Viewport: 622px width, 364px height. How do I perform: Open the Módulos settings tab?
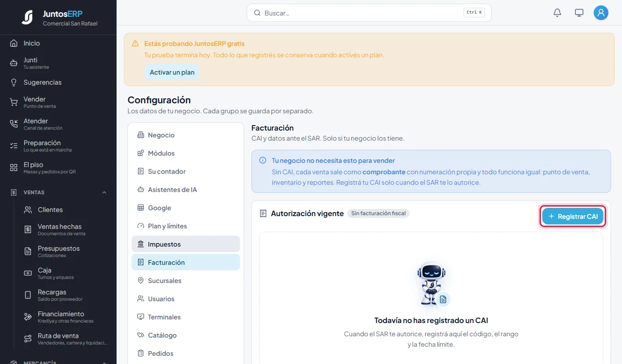(186, 153)
